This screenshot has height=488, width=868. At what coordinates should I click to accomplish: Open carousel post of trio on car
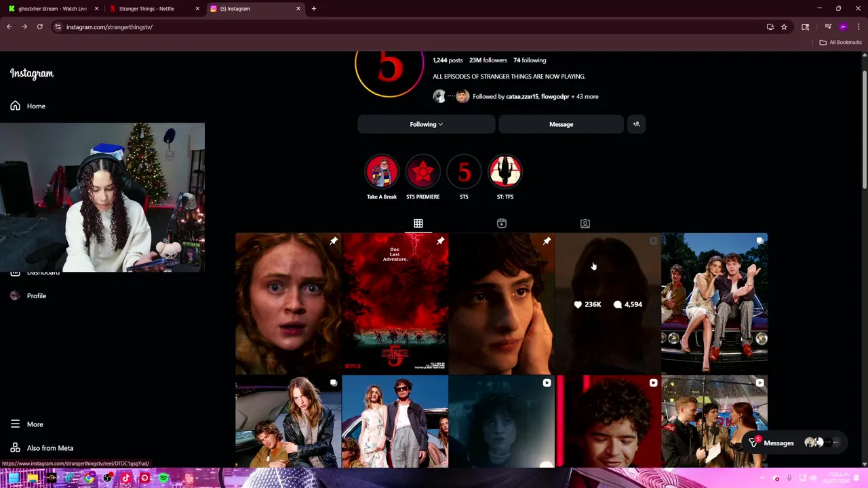coord(714,304)
